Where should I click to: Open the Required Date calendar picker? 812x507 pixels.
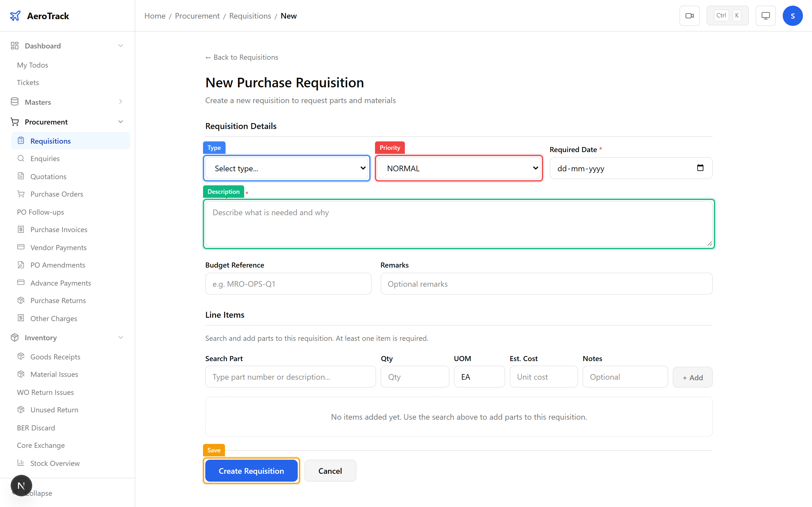pyautogui.click(x=700, y=168)
